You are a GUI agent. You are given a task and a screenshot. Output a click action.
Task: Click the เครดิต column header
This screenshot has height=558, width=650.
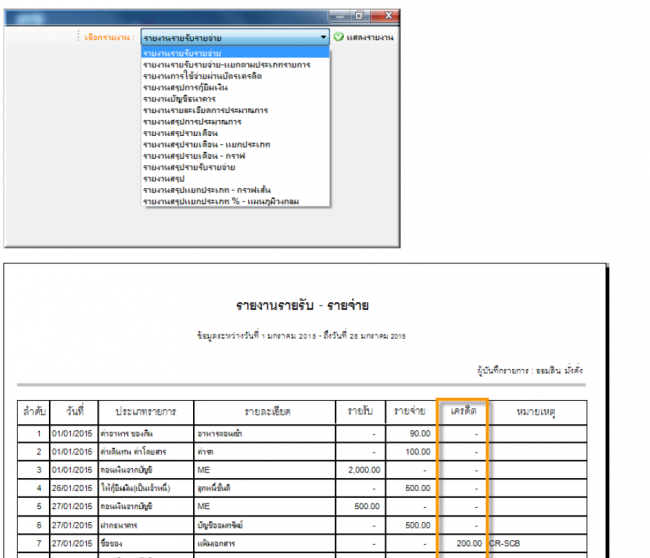tap(463, 412)
